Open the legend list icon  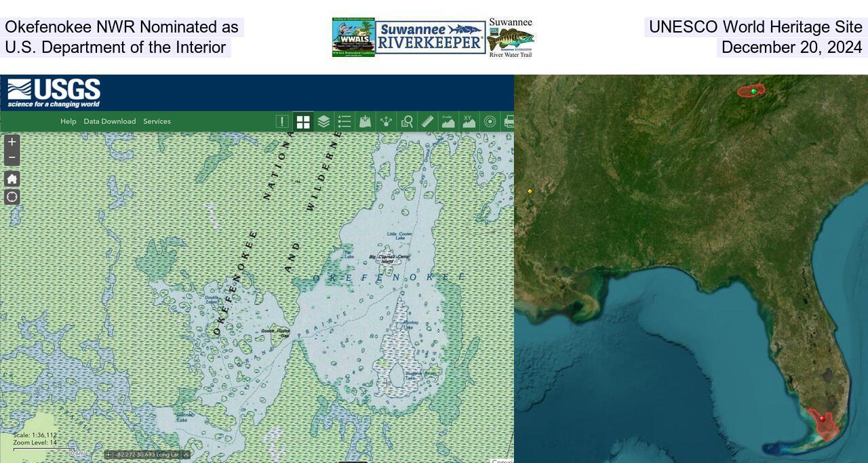click(x=344, y=121)
